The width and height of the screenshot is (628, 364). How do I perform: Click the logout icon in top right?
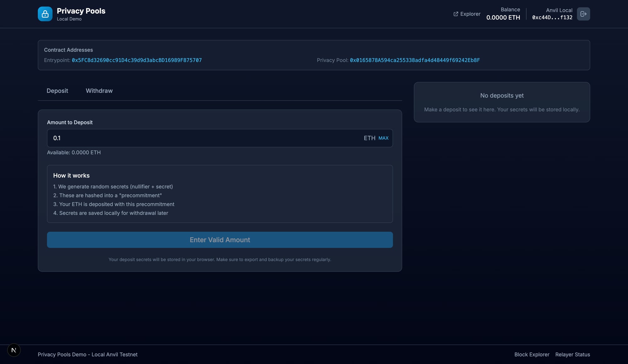click(x=583, y=14)
